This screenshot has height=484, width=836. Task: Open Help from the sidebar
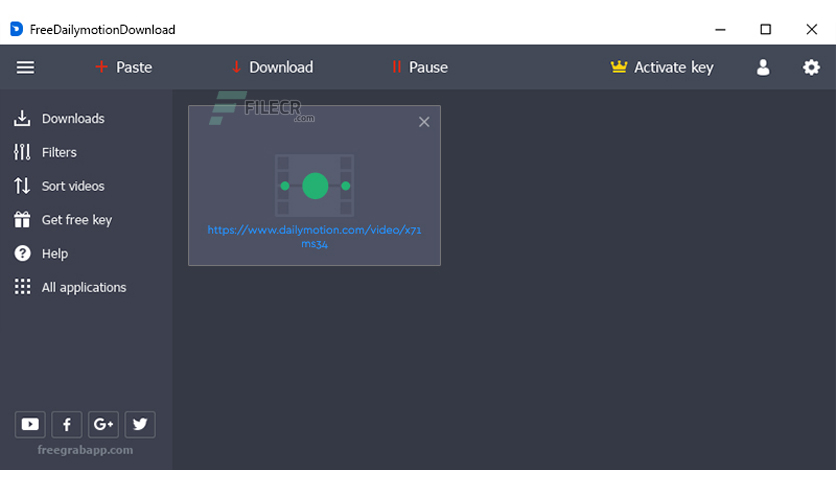tap(41, 254)
